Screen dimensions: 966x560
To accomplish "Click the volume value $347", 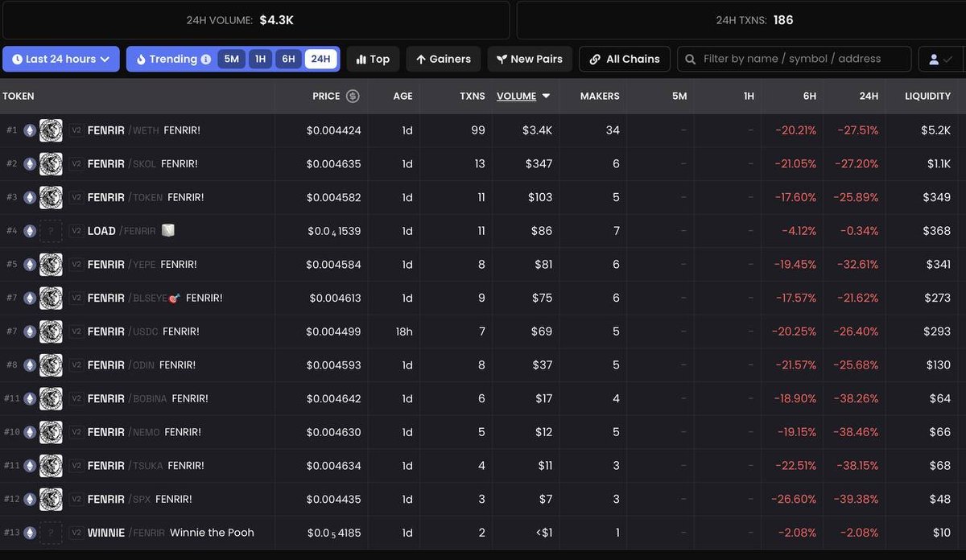I will 539,164.
